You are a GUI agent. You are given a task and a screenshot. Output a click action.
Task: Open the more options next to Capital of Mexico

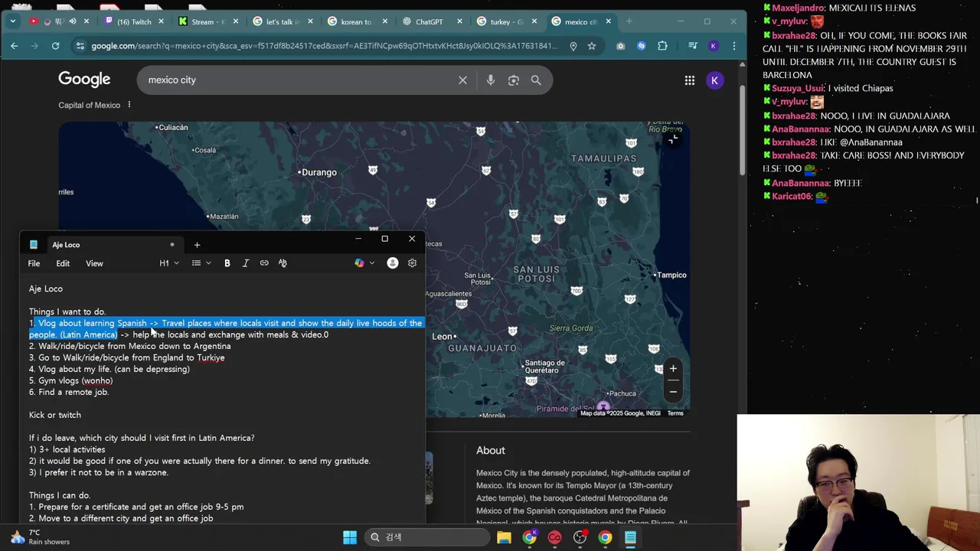click(129, 105)
